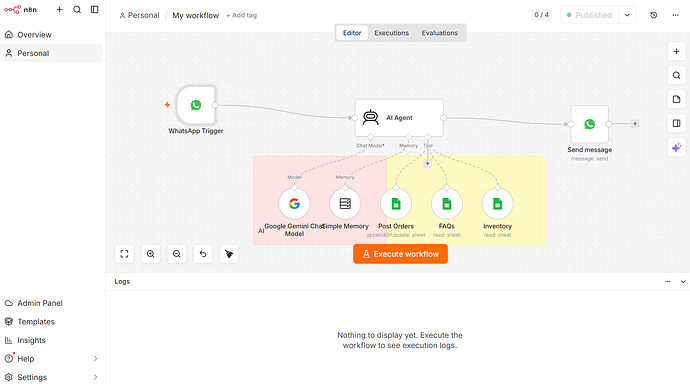Open Admin Panel
Image resolution: width=690 pixels, height=384 pixels.
51,303
